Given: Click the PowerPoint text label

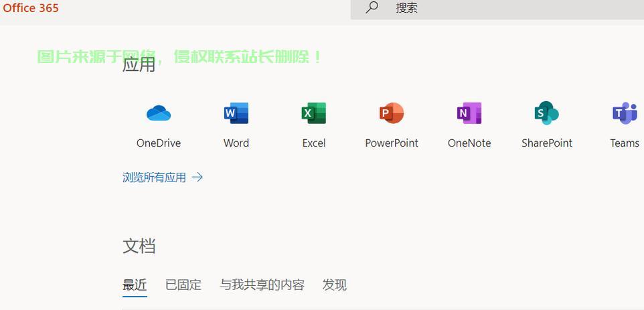Looking at the screenshot, I should click(392, 143).
